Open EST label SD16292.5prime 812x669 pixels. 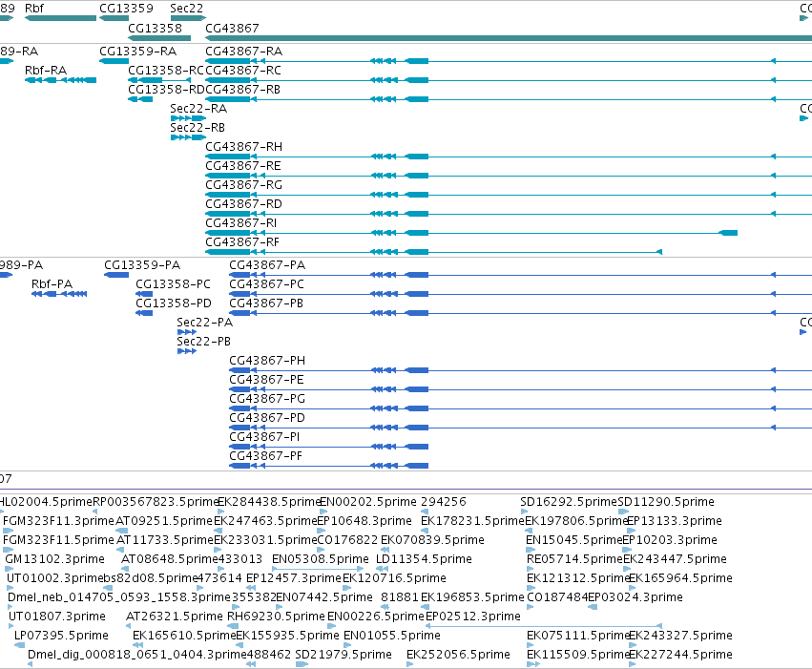(x=569, y=502)
